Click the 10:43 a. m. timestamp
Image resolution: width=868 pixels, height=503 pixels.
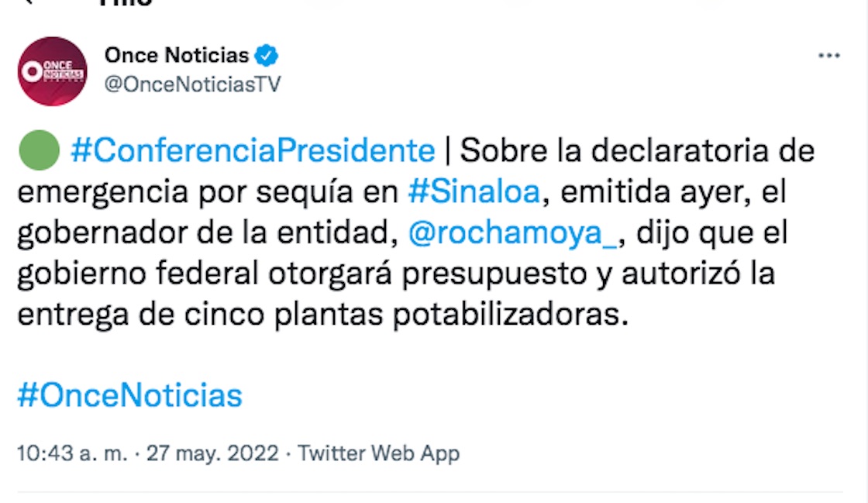[x=72, y=453]
